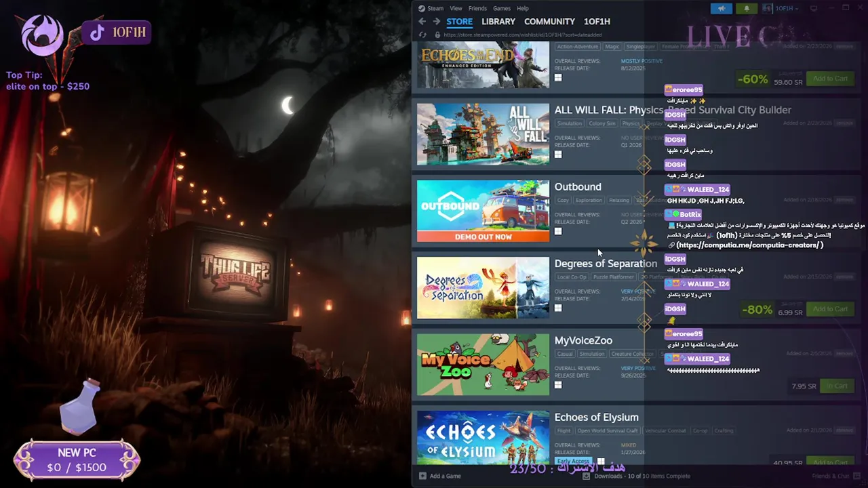Open the Degrees of Separation thumbnail

coord(483,287)
